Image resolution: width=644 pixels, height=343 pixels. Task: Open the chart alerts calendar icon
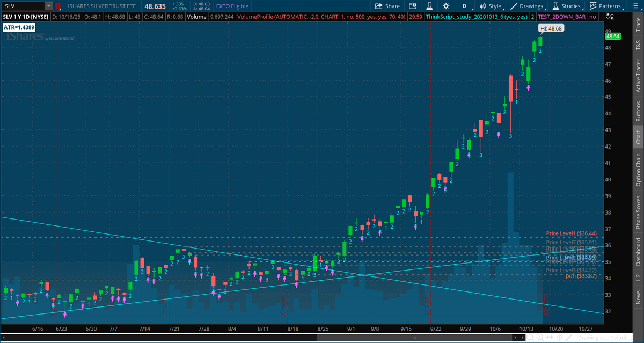coord(413,6)
